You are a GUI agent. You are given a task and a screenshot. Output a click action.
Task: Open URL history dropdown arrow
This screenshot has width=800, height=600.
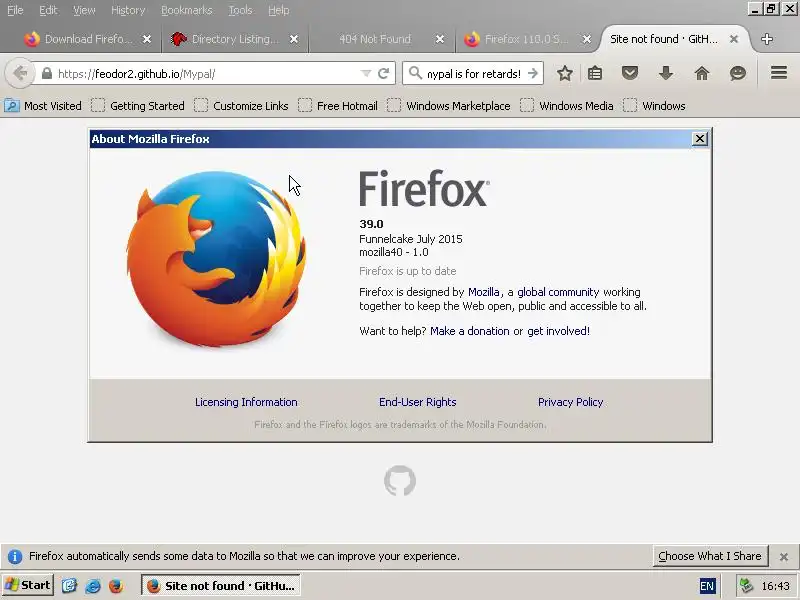coord(366,73)
